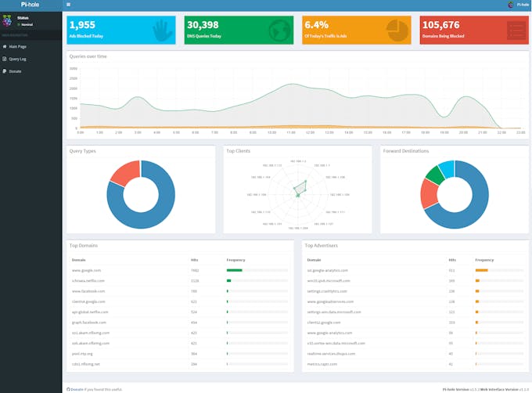Click the hand icon on Ads Blocked card
This screenshot has width=532, height=393.
pyautogui.click(x=162, y=31)
